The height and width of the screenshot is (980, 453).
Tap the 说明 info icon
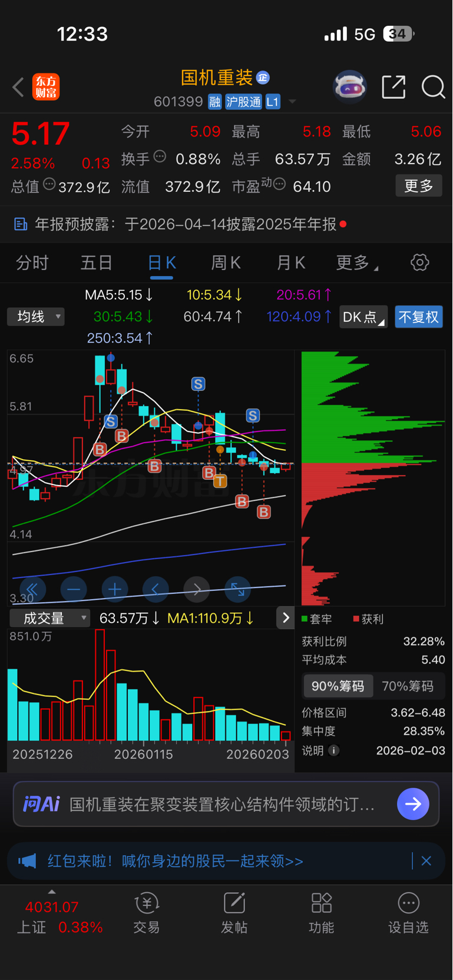tap(333, 750)
